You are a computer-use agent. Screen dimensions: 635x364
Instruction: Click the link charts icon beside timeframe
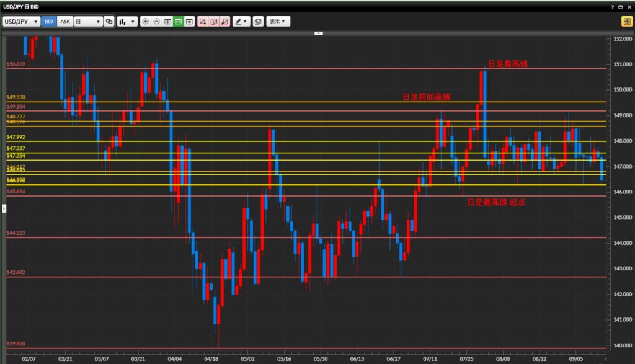(109, 22)
